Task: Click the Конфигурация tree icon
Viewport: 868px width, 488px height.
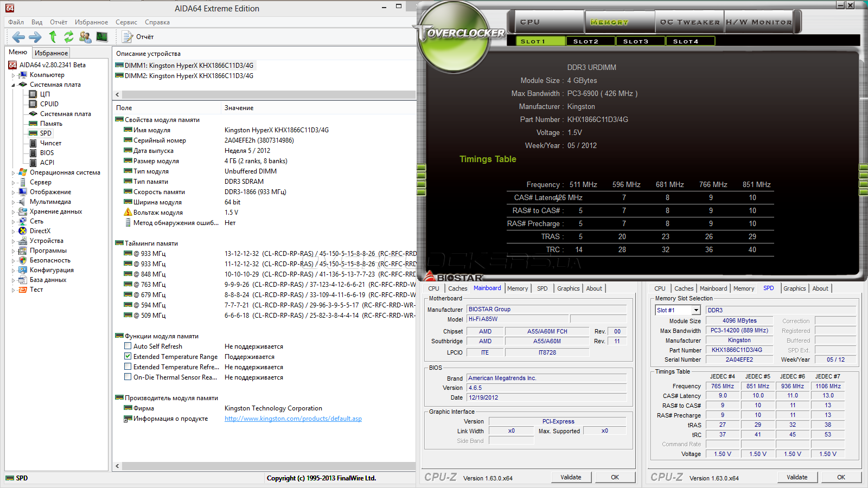Action: pos(23,270)
